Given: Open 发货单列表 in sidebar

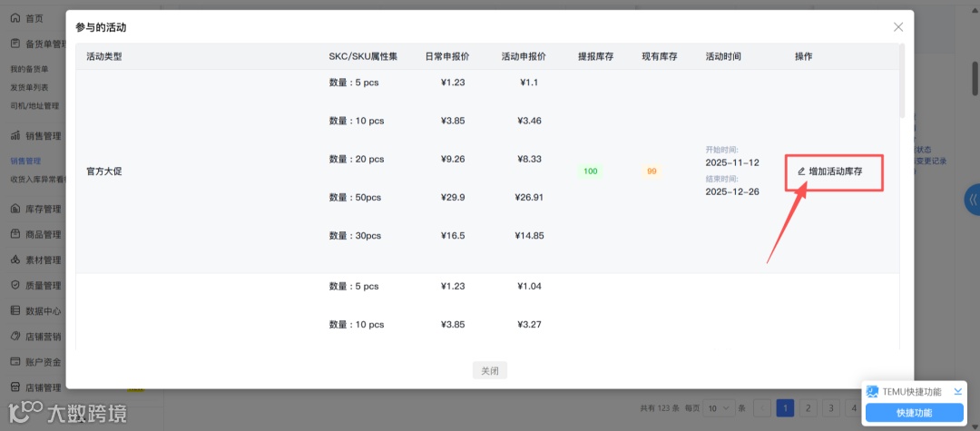Looking at the screenshot, I should [x=29, y=87].
